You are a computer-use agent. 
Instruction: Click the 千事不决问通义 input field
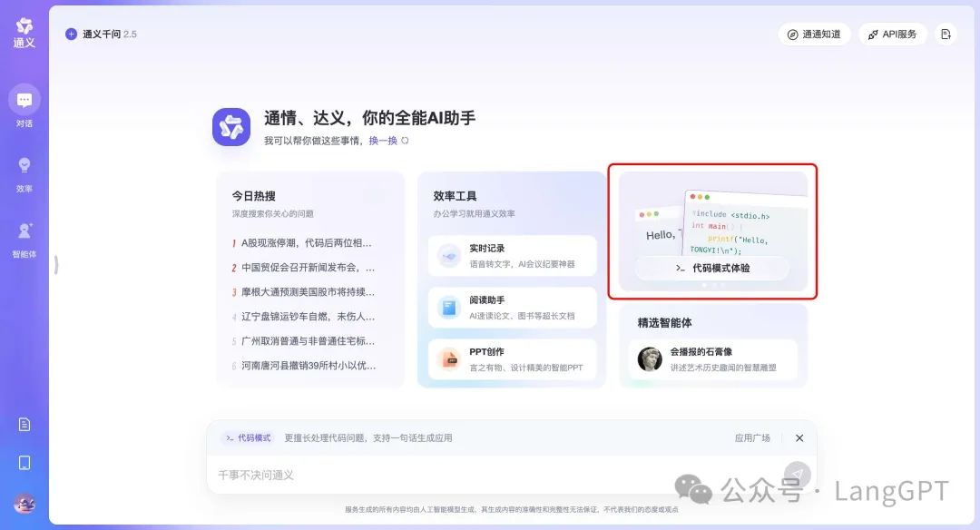pyautogui.click(x=494, y=475)
